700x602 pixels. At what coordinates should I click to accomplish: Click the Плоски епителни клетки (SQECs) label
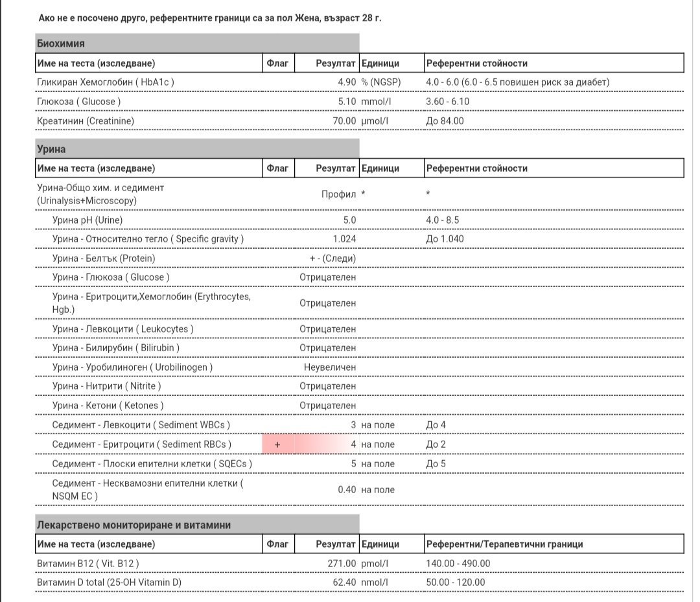coord(152,464)
